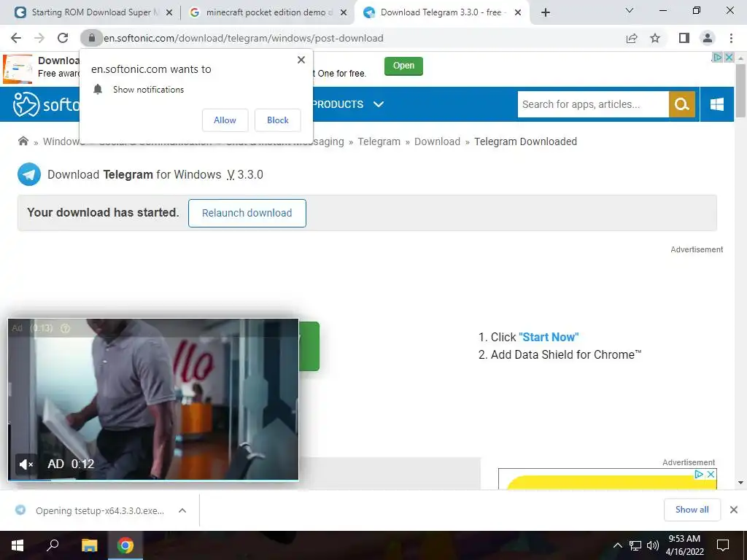Close the yellow advertisement
The width and height of the screenshot is (747, 560).
pos(711,474)
